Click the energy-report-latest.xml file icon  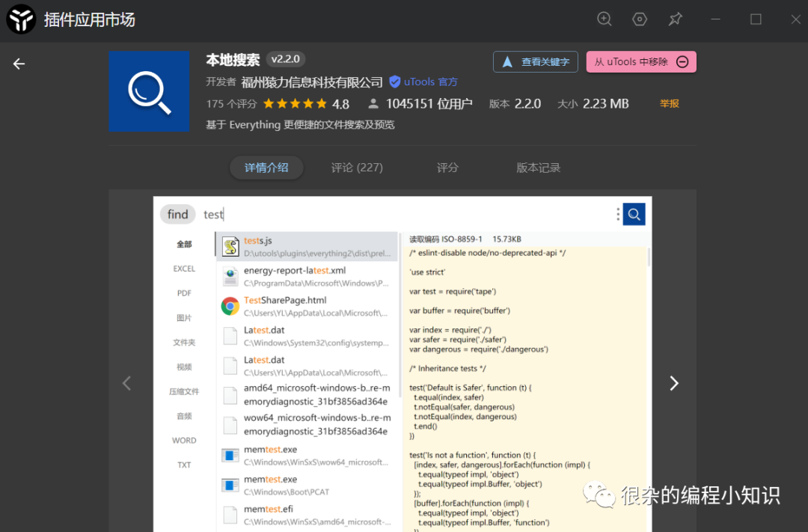tap(230, 276)
